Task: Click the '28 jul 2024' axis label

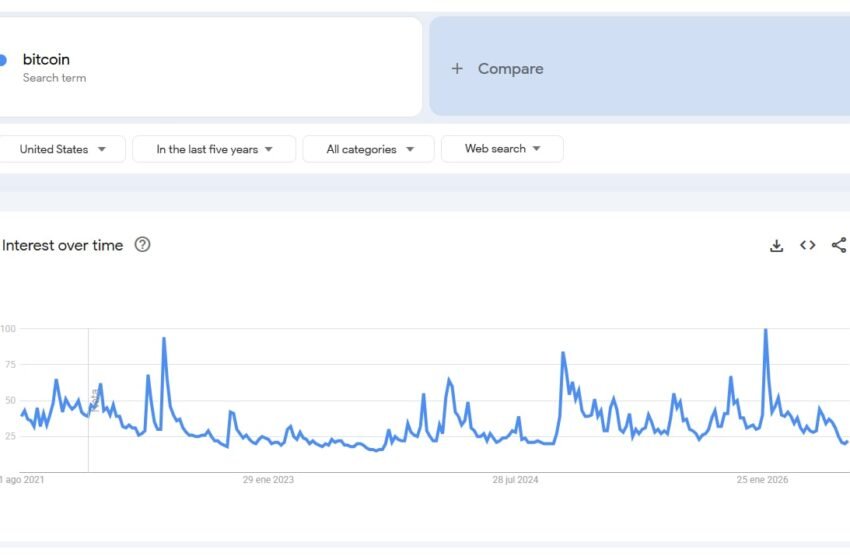Action: 515,480
